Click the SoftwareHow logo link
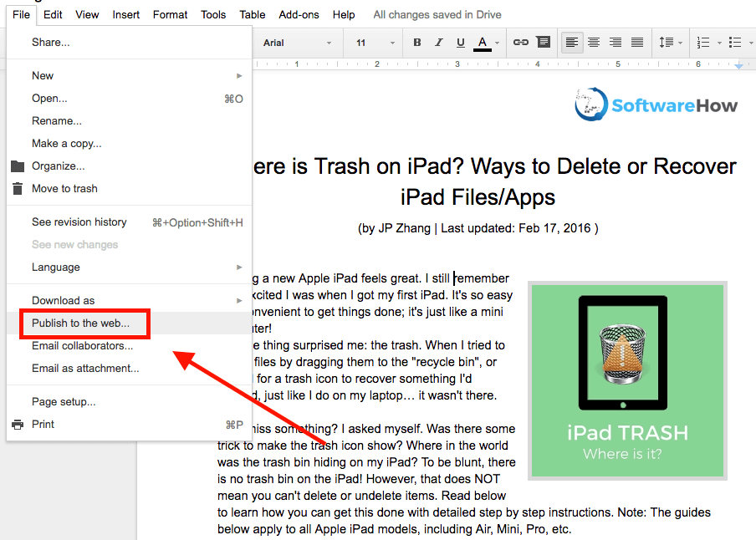This screenshot has width=756, height=540. click(656, 104)
